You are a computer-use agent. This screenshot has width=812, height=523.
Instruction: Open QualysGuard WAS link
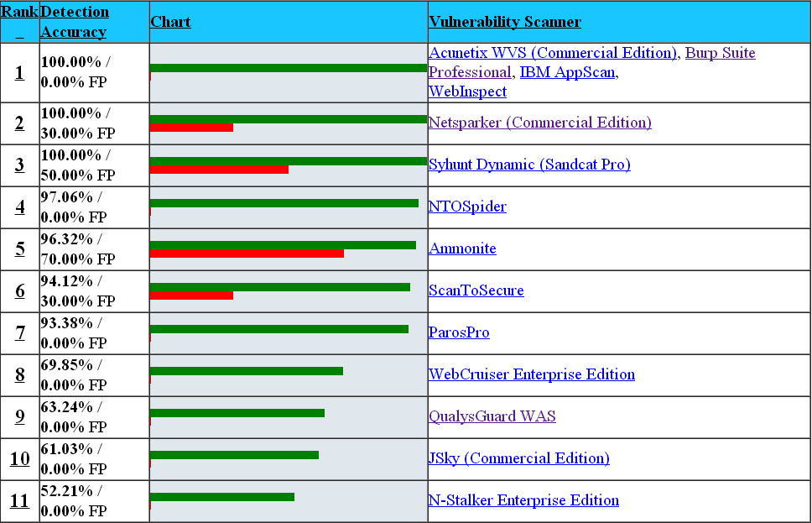click(x=492, y=416)
